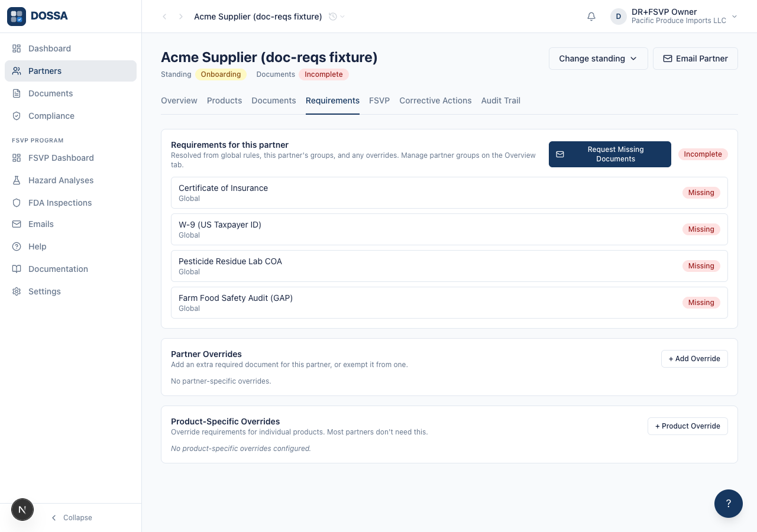Open Compliance in the sidebar

(x=70, y=116)
